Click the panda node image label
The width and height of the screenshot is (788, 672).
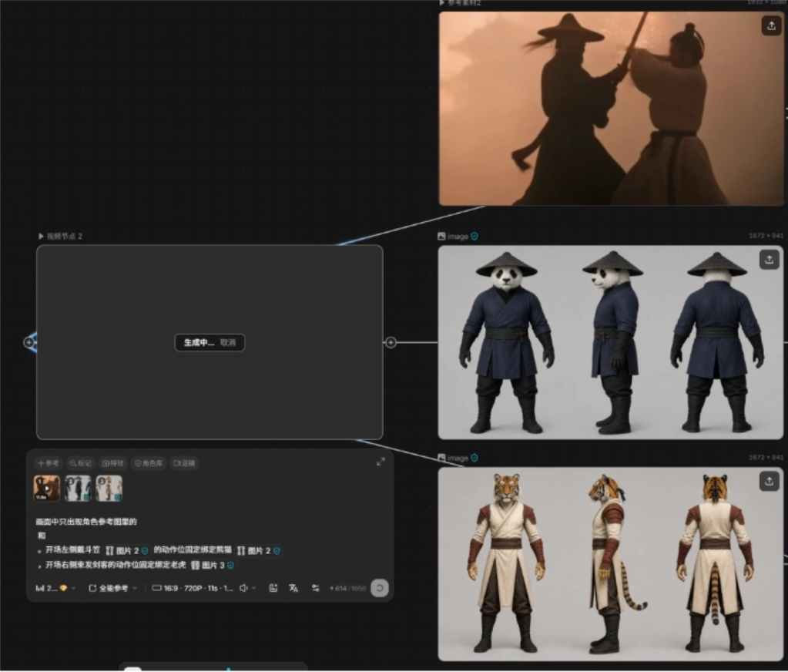point(458,237)
